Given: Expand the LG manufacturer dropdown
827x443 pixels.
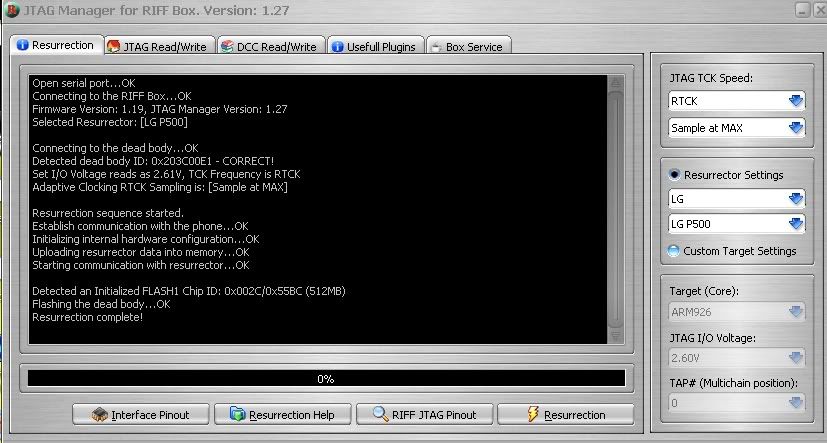Looking at the screenshot, I should [796, 199].
